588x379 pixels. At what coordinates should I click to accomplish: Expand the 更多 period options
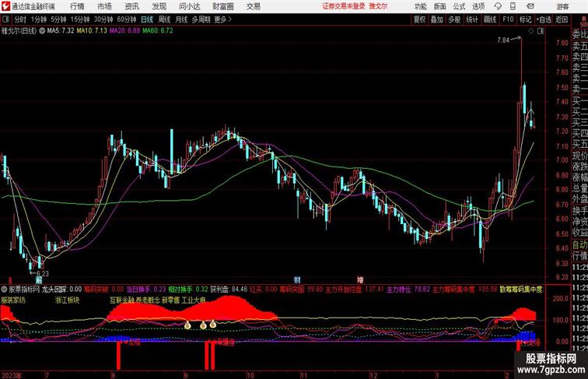coord(222,19)
